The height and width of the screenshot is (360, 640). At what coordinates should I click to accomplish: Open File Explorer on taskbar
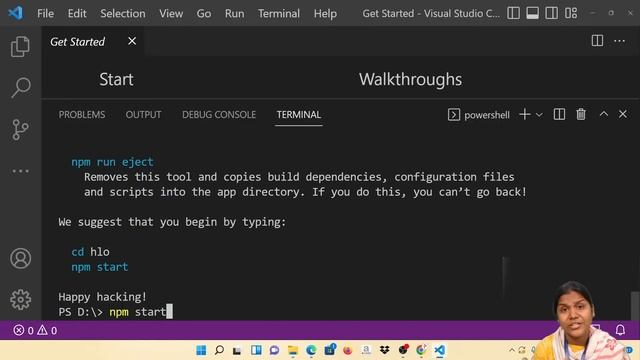[293, 350]
